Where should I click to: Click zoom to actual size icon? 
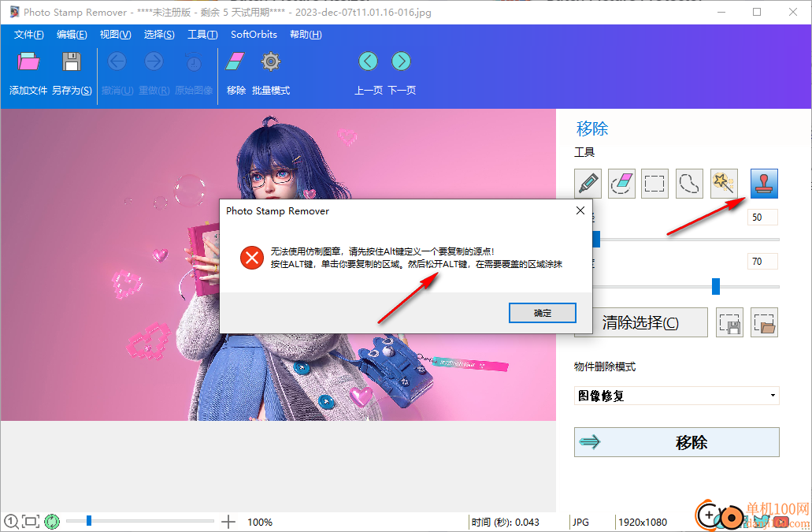[11, 522]
